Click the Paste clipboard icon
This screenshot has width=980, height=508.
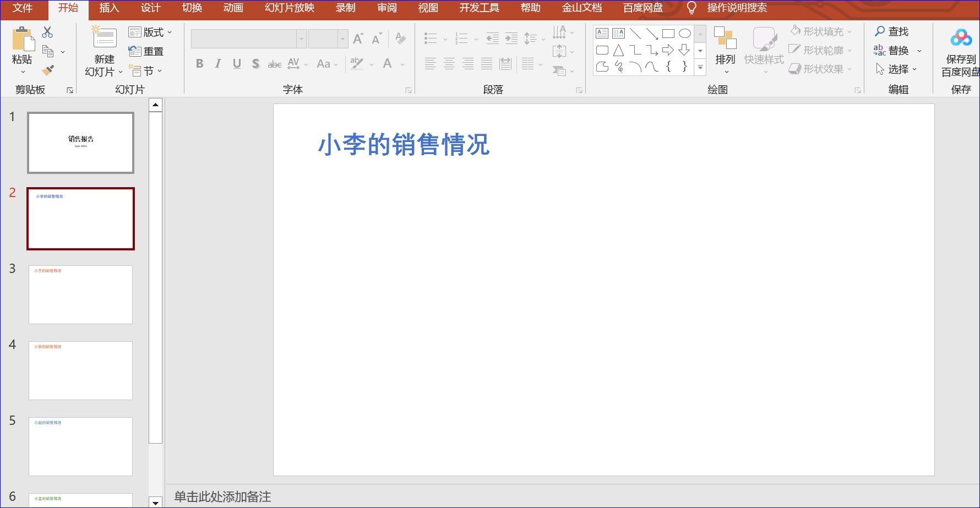point(23,40)
